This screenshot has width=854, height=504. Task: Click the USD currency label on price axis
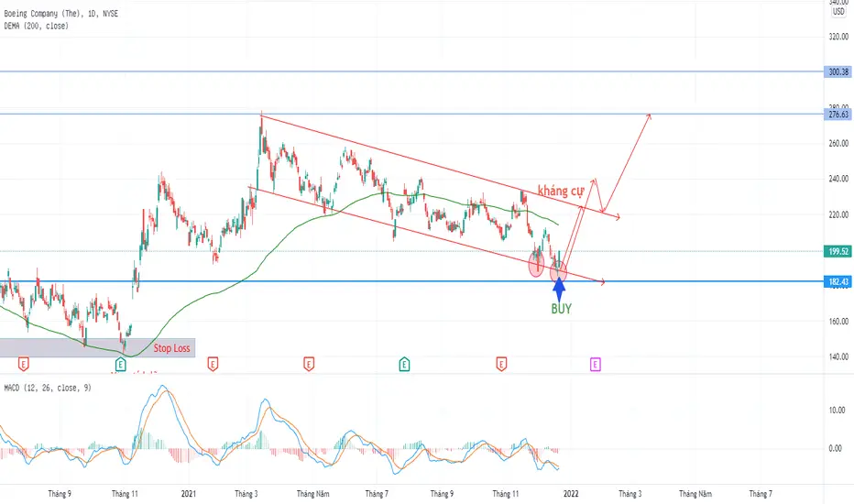838,11
